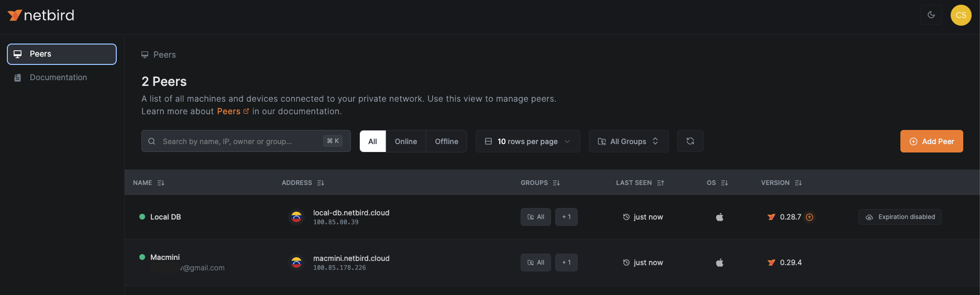Select the Online status filter
The width and height of the screenshot is (980, 295).
(406, 141)
